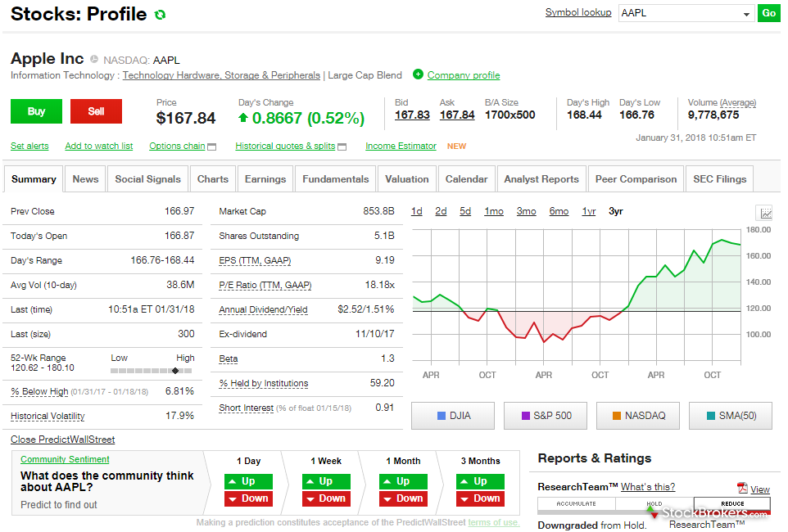This screenshot has height=532, width=788.
Task: Click the ResearchTeam What's this? link
Action: click(648, 487)
